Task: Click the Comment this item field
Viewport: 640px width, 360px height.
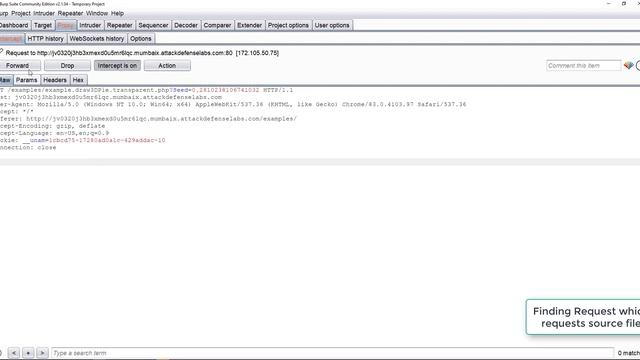Action: coord(584,66)
